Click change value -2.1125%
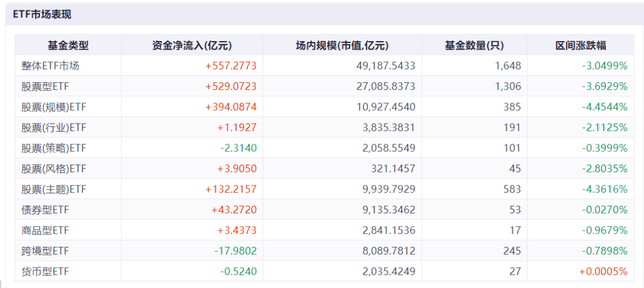The width and height of the screenshot is (644, 288). coord(605,128)
